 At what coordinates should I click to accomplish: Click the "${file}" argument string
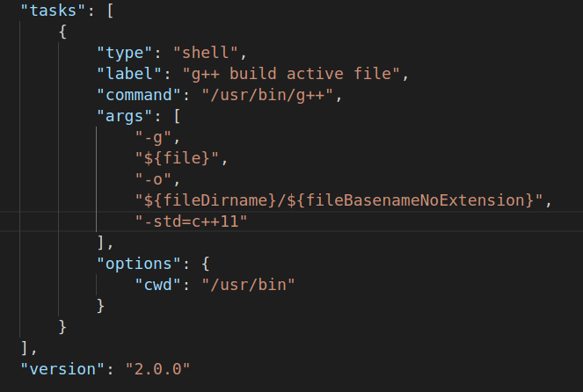177,158
